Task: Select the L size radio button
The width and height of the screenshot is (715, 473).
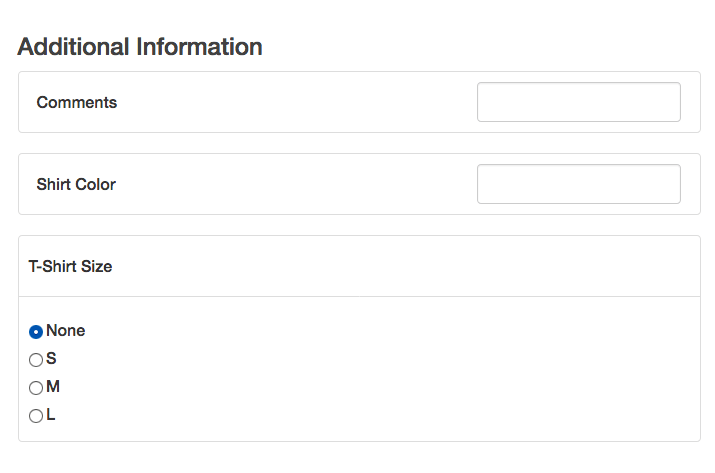Action: click(36, 416)
